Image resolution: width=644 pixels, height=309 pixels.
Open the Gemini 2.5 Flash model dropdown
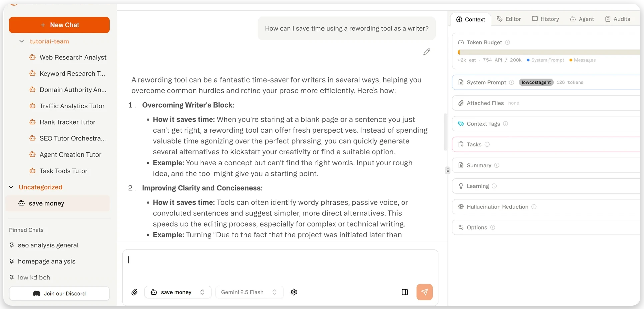249,292
